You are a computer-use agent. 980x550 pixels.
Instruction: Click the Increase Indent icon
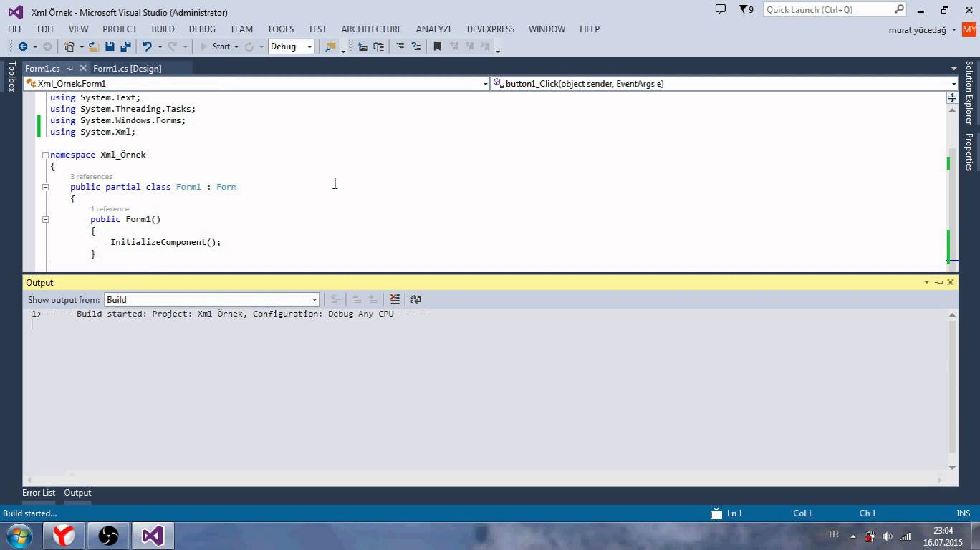[x=379, y=47]
